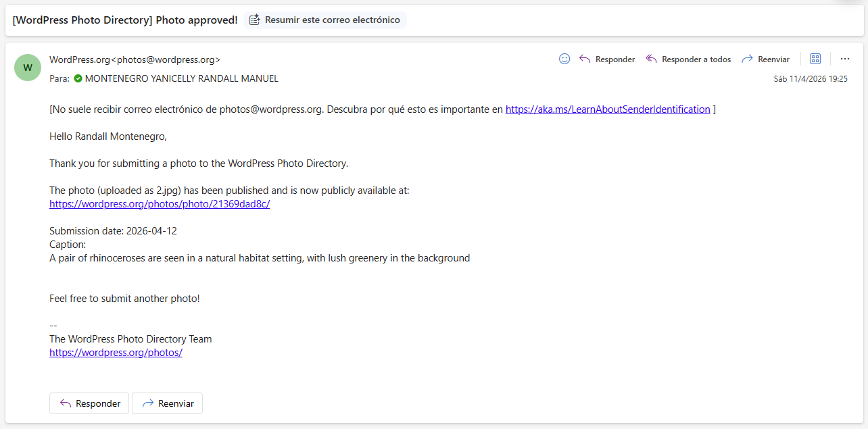Click the text Hello Randall Montenegro,

[108, 136]
